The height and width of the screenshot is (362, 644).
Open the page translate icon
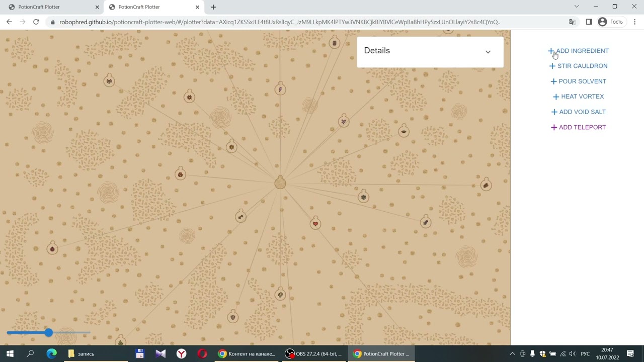572,22
